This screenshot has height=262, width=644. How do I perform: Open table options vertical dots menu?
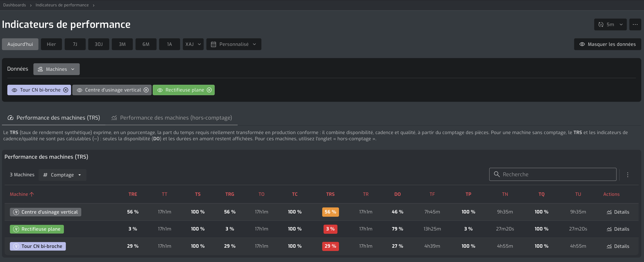pyautogui.click(x=628, y=175)
